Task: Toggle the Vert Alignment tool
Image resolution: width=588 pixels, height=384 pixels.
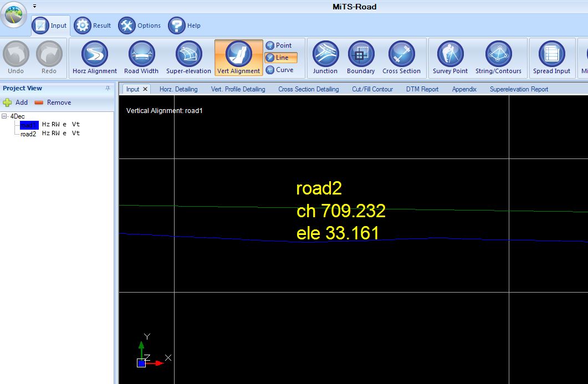Action: 238,58
